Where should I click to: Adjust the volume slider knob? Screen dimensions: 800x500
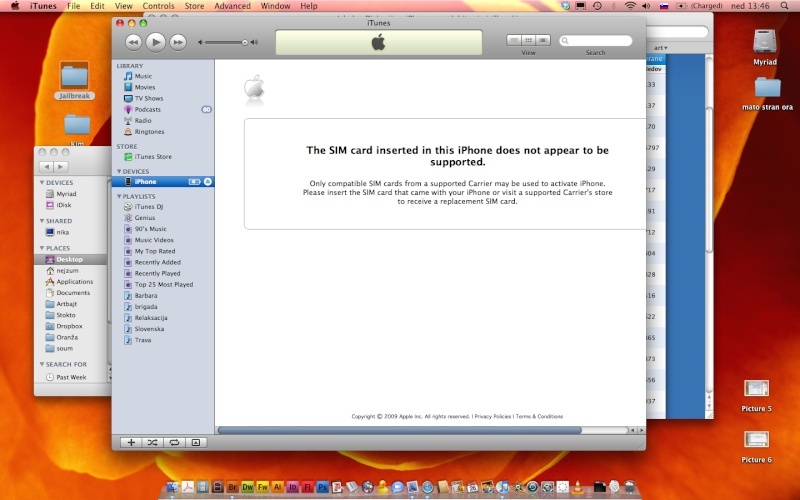[x=244, y=42]
